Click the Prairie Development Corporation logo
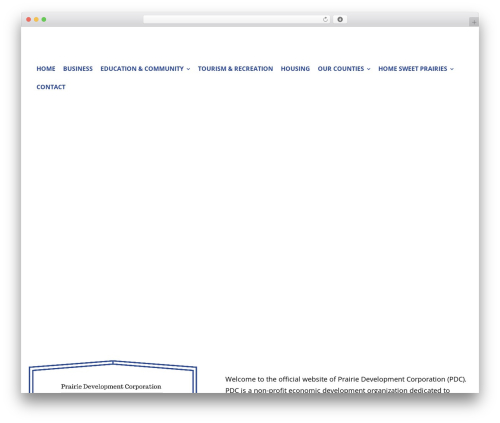Screen dimensions: 500x423 [113, 377]
